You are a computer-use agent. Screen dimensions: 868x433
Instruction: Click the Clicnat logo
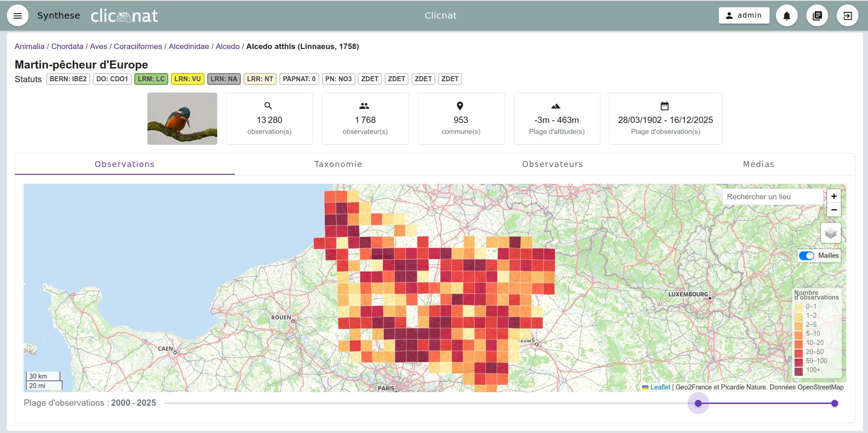click(x=124, y=16)
